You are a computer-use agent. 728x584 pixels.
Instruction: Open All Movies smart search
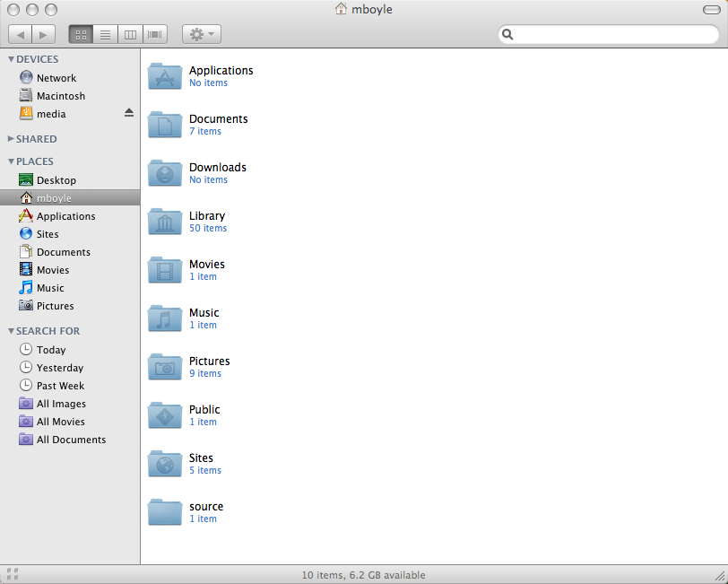tap(70, 422)
